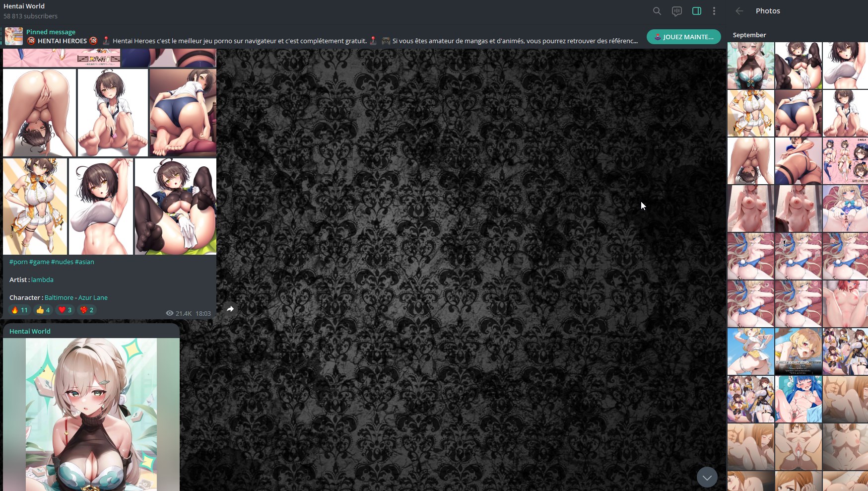Click the view count eye icon
This screenshot has width=868, height=491.
tap(170, 313)
